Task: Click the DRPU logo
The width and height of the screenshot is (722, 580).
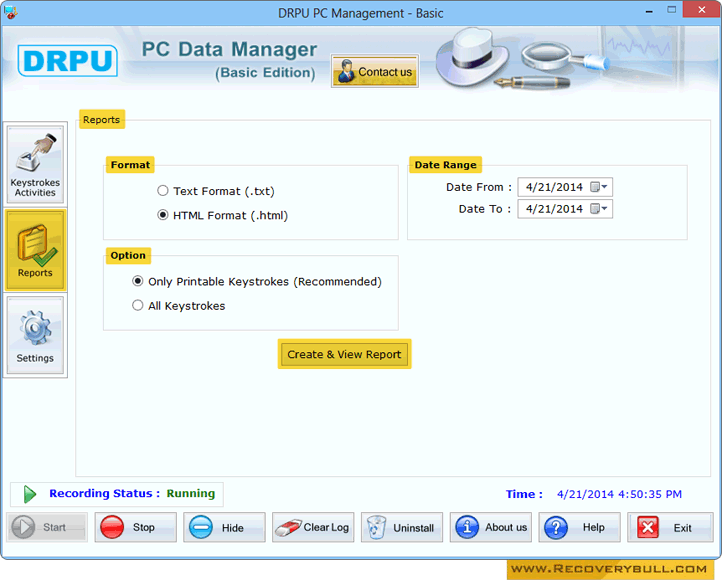Action: coord(68,60)
